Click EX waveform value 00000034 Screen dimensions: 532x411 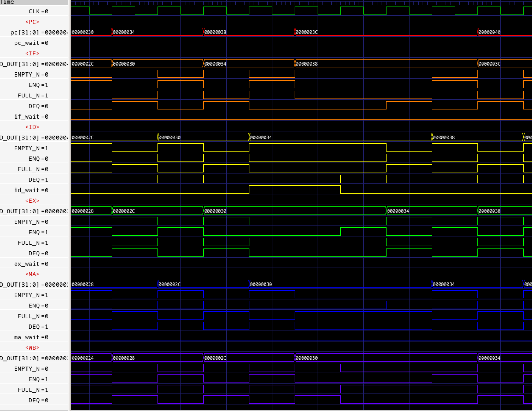click(x=398, y=211)
